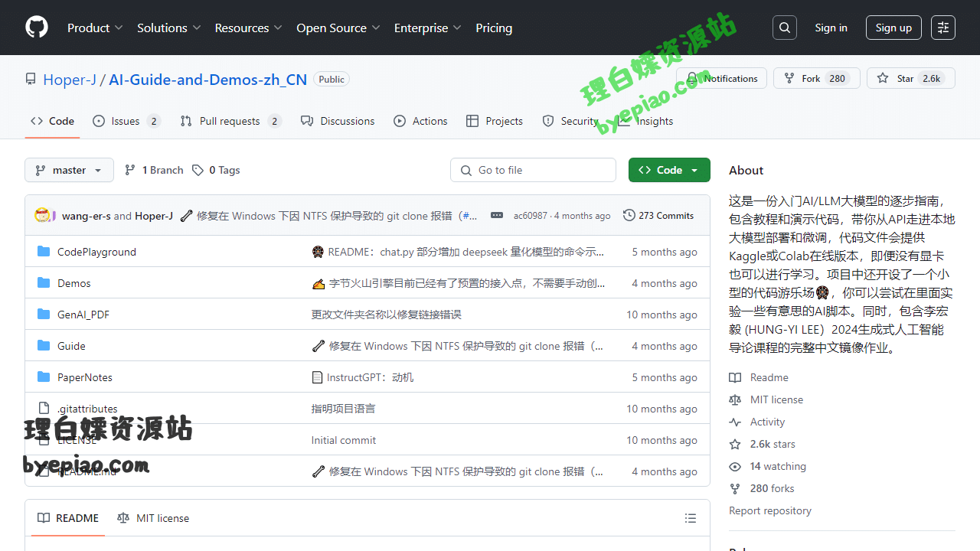Screen dimensions: 980x551
Task: Click Report repository link
Action: (770, 510)
